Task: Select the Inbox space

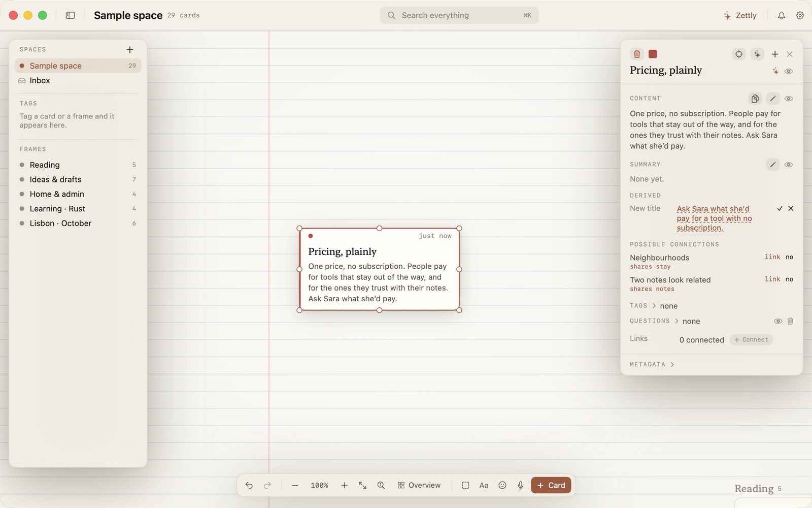Action: coord(78,80)
